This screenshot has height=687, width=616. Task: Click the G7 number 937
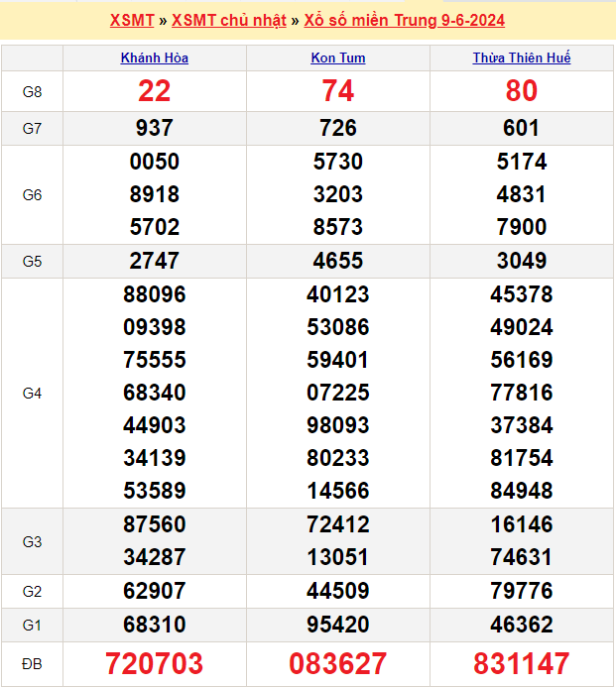(x=155, y=128)
